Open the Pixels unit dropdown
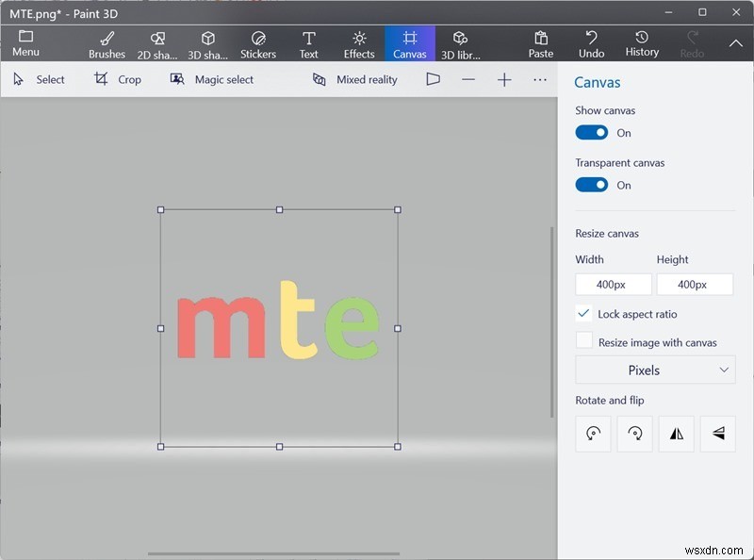 (655, 370)
